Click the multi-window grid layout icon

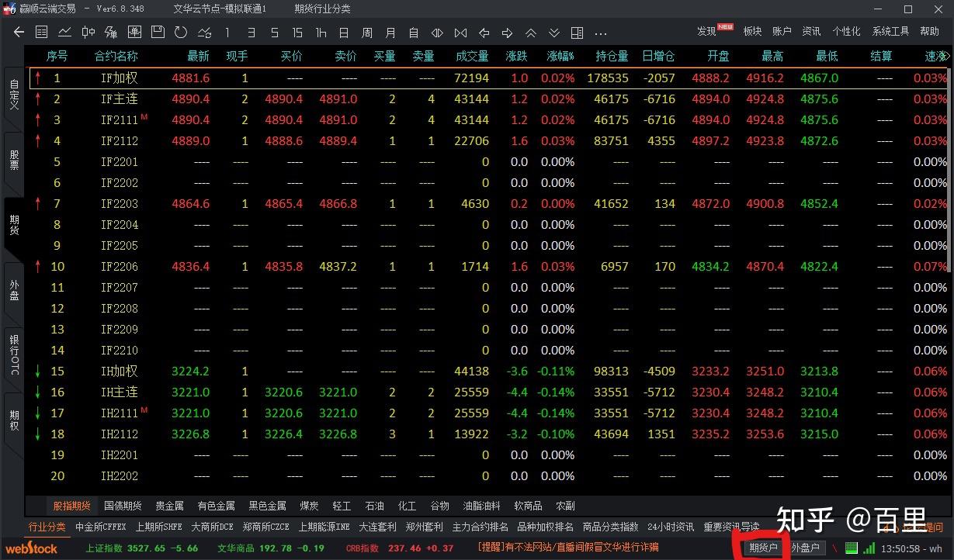[x=577, y=33]
